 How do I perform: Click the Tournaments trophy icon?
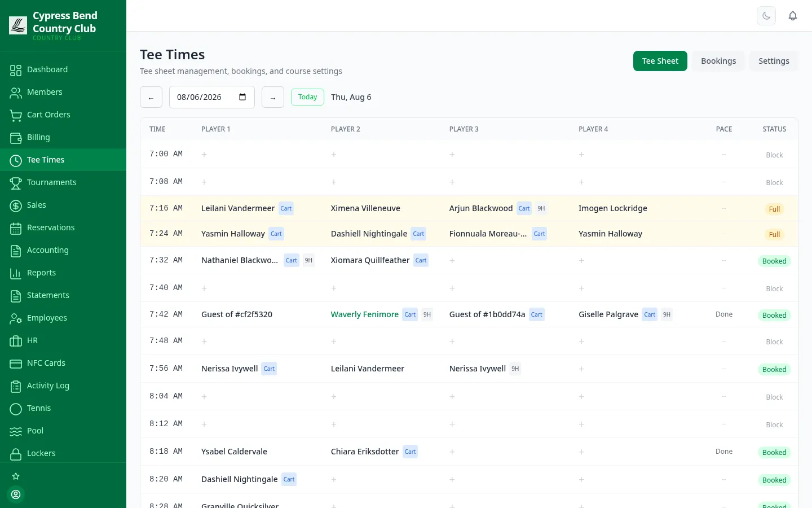tap(16, 183)
